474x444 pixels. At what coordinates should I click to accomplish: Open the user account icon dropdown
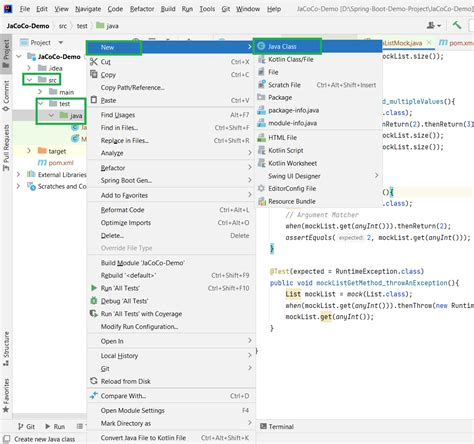click(434, 25)
